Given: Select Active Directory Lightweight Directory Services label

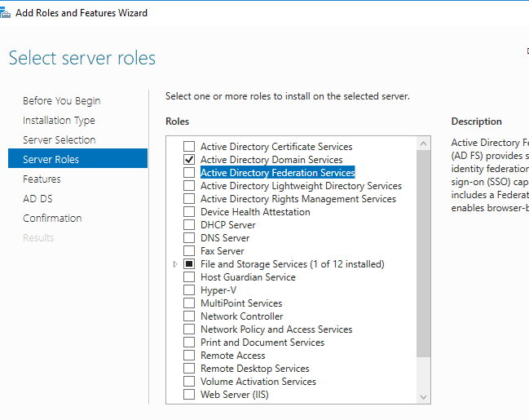Looking at the screenshot, I should click(x=301, y=186).
